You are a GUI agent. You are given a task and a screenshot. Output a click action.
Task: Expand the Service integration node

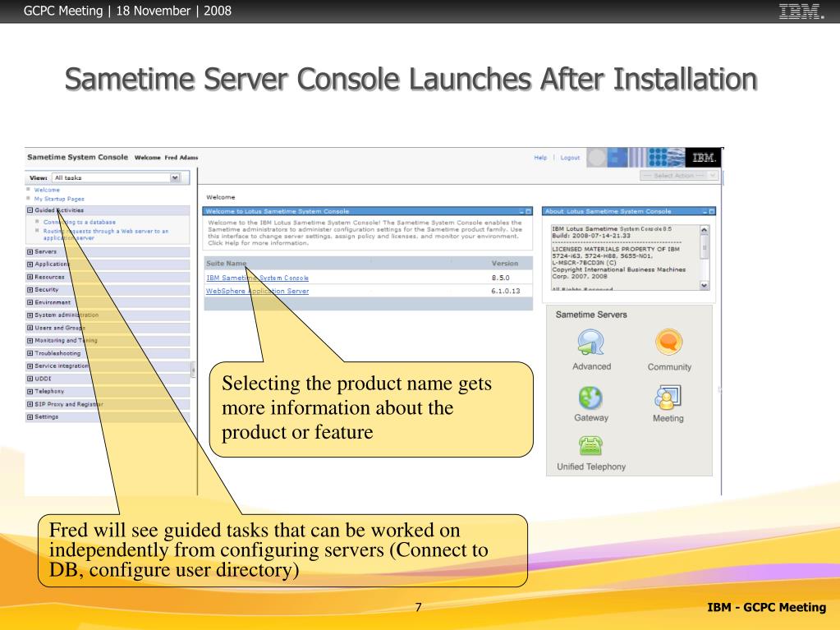point(30,366)
